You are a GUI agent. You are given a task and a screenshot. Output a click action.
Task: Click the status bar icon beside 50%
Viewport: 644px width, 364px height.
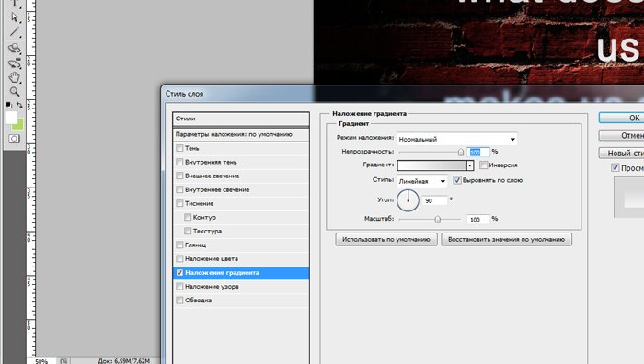point(63,360)
